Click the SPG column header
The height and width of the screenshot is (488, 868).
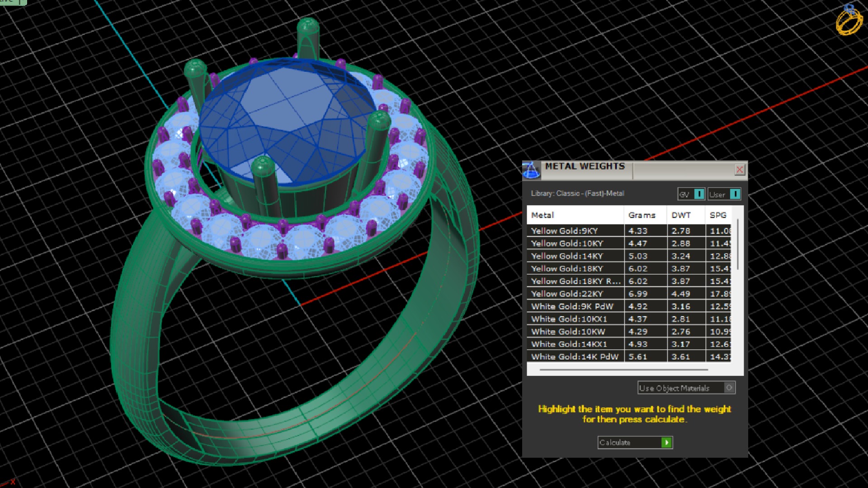718,215
